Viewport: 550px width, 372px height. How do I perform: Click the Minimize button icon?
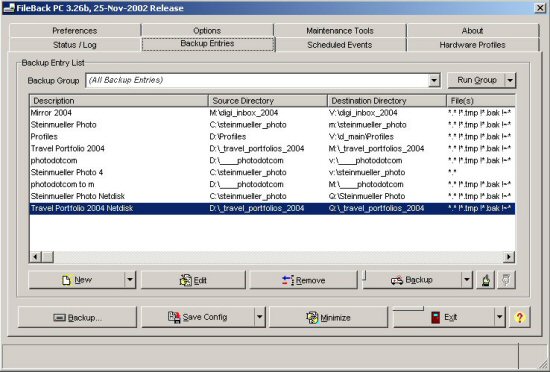pyautogui.click(x=312, y=317)
